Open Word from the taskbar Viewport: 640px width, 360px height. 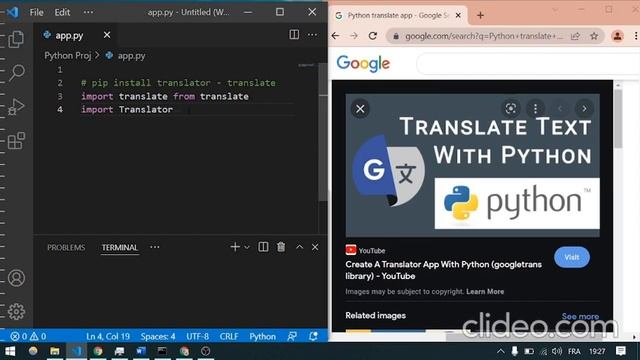pos(141,351)
